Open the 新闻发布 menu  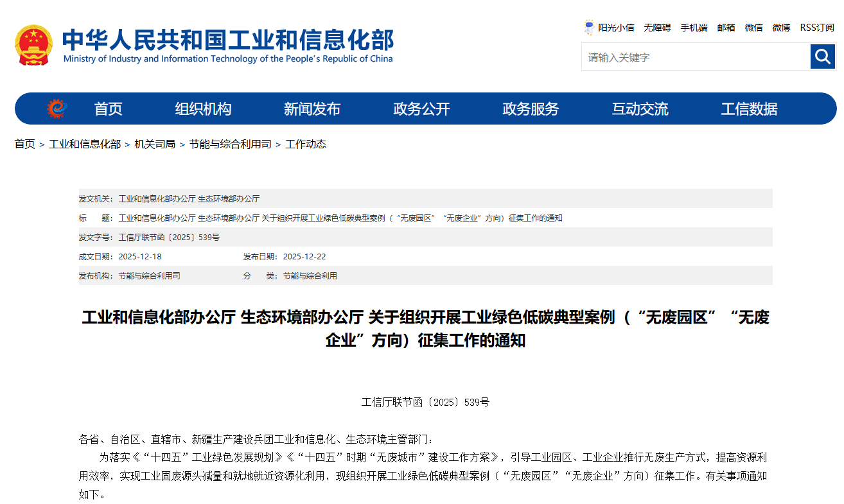312,109
